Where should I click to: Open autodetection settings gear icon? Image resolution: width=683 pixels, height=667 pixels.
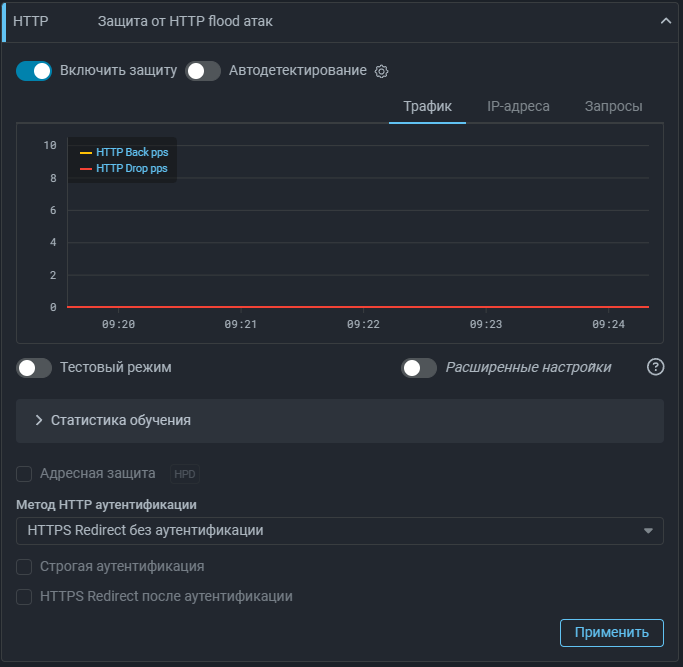381,71
